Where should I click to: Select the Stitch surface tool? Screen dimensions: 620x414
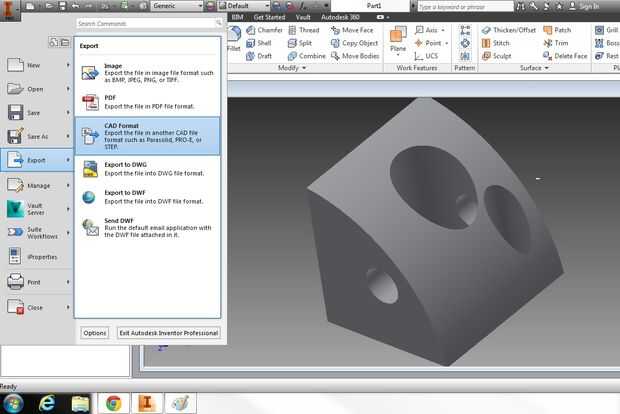click(496, 43)
